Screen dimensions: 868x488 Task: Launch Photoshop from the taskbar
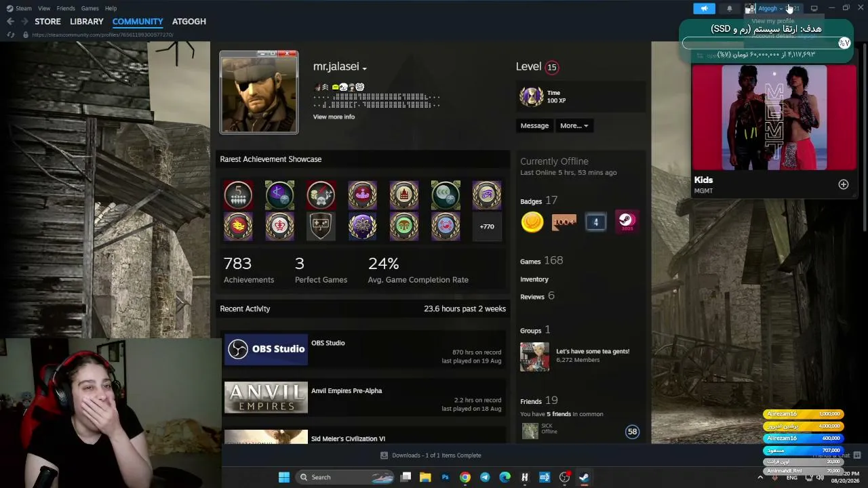tap(445, 477)
